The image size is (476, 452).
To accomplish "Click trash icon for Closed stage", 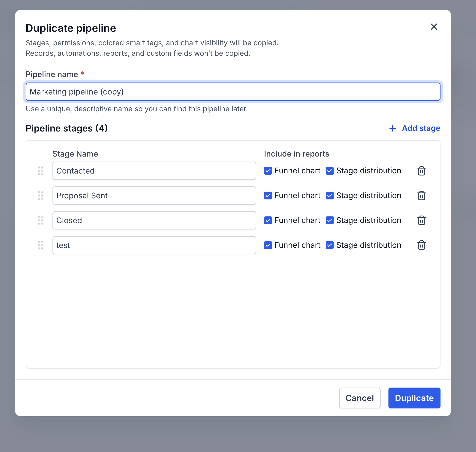I will tap(421, 221).
